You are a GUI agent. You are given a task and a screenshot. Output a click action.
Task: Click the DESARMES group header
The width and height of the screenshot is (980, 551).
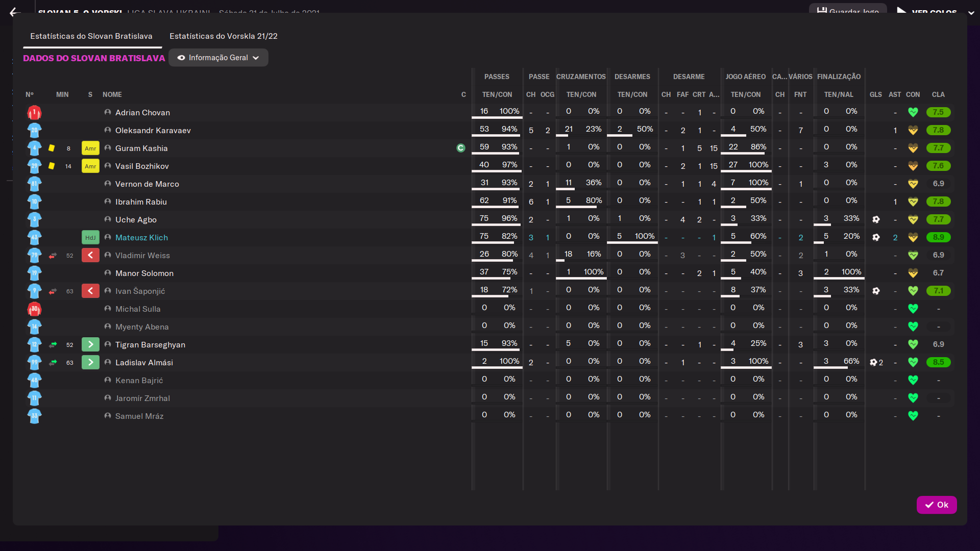(632, 77)
